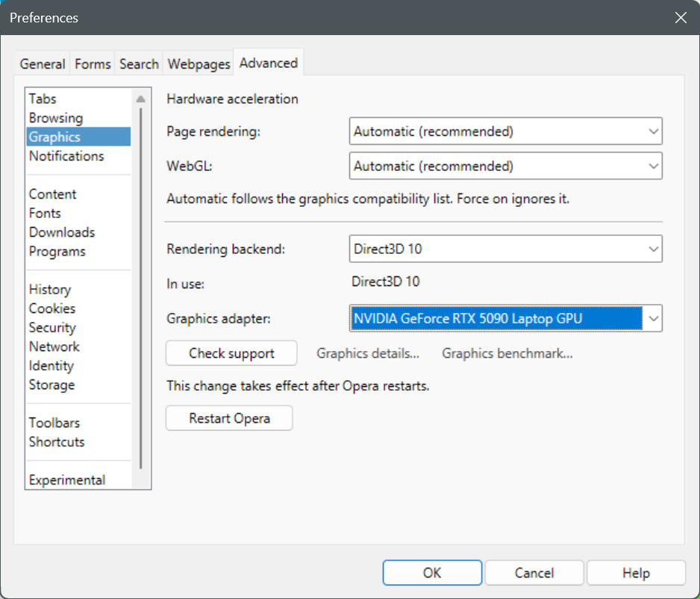This screenshot has width=700, height=599.
Task: Open the Downloads settings section
Action: (78, 232)
